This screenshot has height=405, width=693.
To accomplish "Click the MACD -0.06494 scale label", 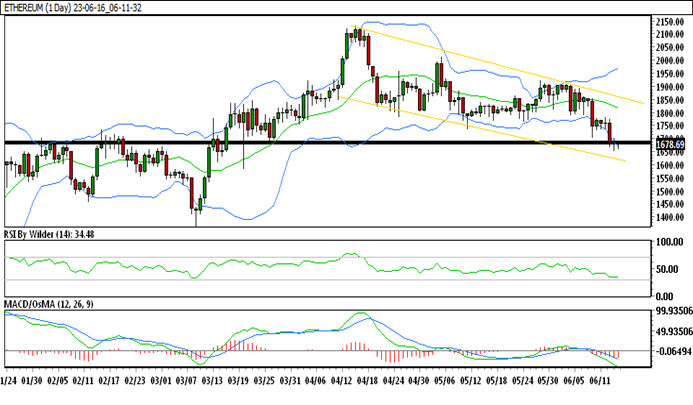I will [674, 352].
